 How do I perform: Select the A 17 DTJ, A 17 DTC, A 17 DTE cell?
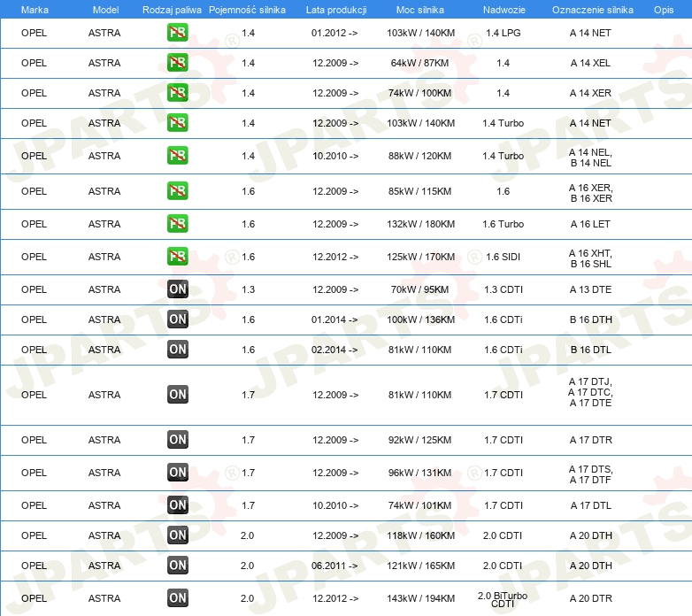[590, 392]
